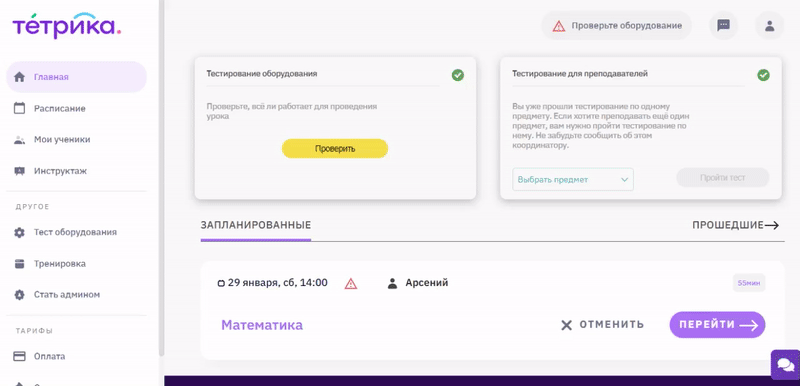Image resolution: width=800 pixels, height=386 pixels.
Task: Click the Тест оборудования gear icon
Action: point(19,233)
